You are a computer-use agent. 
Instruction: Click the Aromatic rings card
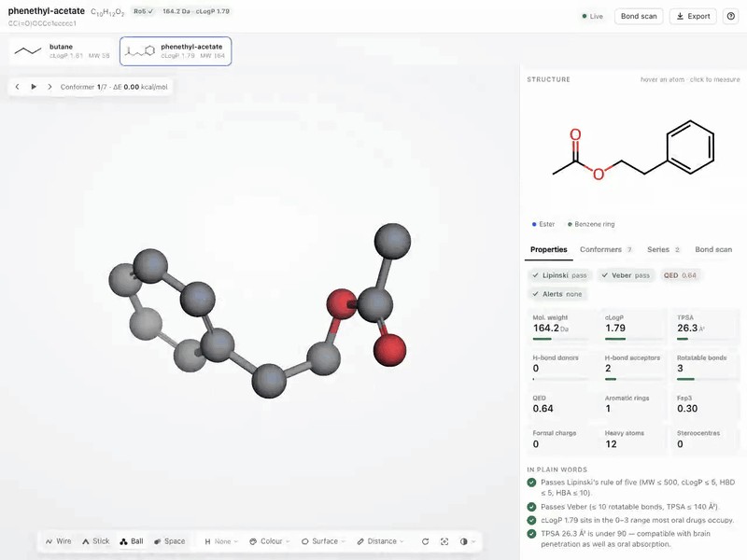tap(633, 404)
